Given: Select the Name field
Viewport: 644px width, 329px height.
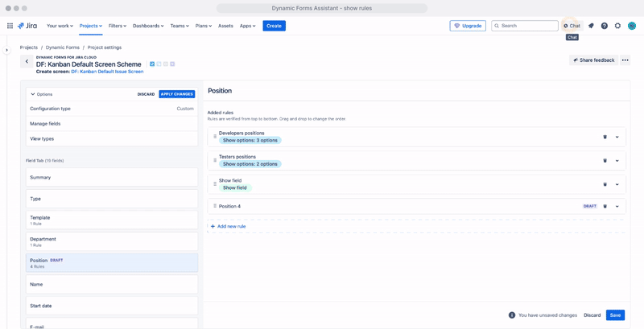Looking at the screenshot, I should click(112, 284).
